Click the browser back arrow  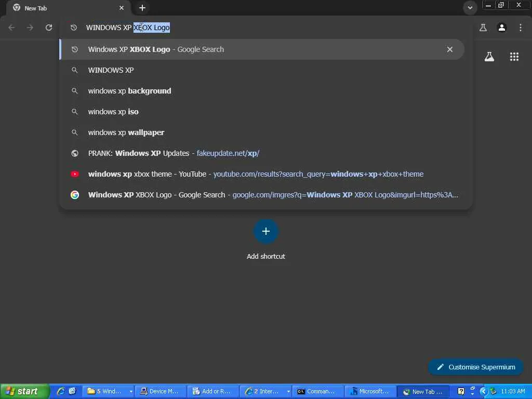click(x=11, y=28)
